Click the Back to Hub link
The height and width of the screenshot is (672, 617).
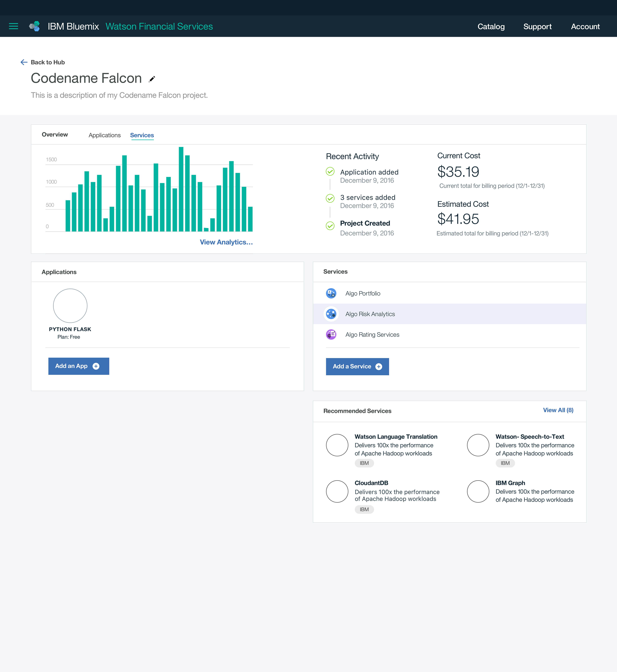(x=48, y=62)
